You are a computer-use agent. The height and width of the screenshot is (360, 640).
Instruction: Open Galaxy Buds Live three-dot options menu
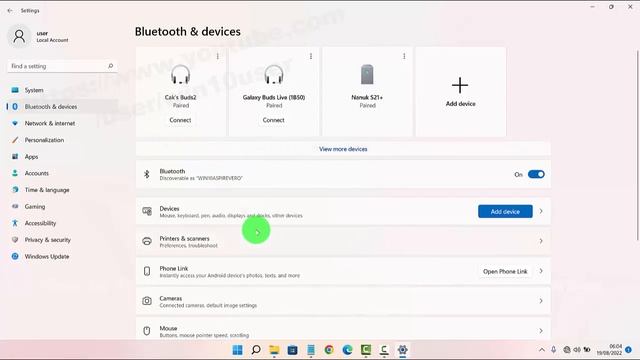[x=311, y=56]
